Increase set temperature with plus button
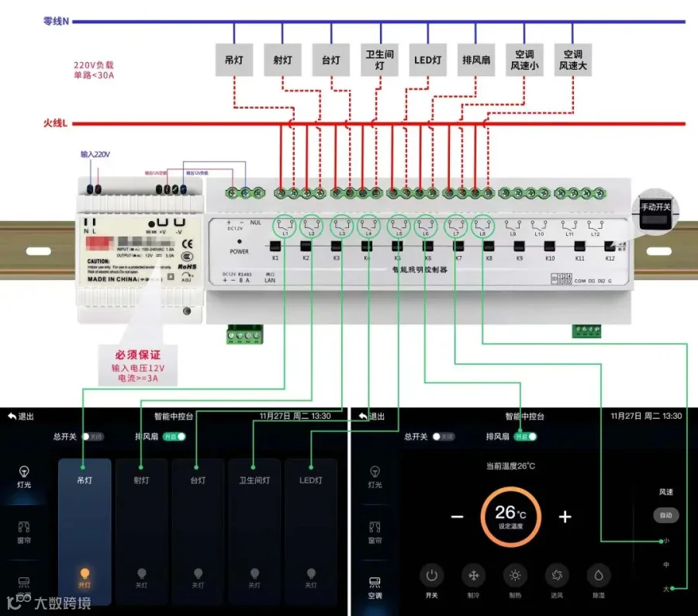Viewport: 698px width, 616px height. coord(565,517)
